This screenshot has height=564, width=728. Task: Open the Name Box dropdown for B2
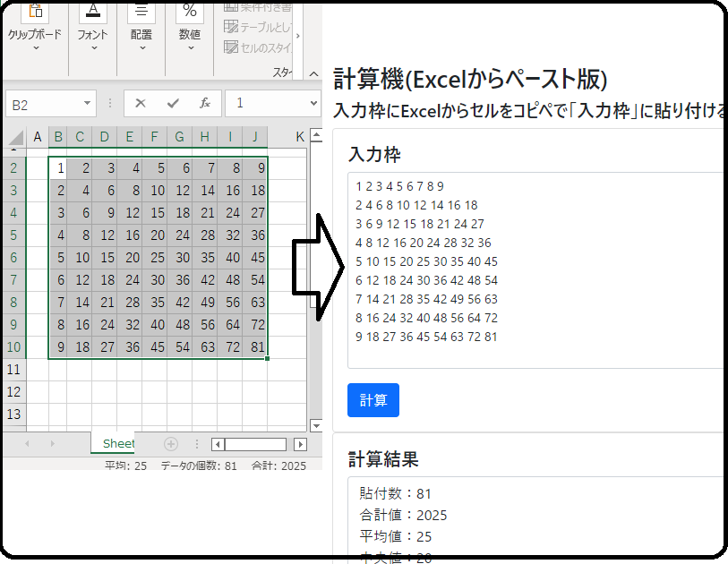(x=87, y=105)
